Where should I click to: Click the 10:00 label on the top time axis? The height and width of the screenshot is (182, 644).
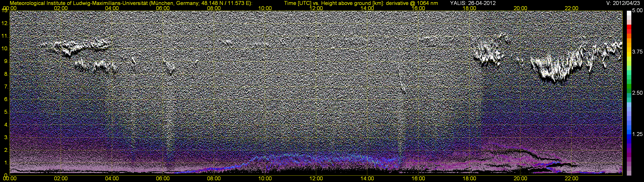click(x=265, y=8)
